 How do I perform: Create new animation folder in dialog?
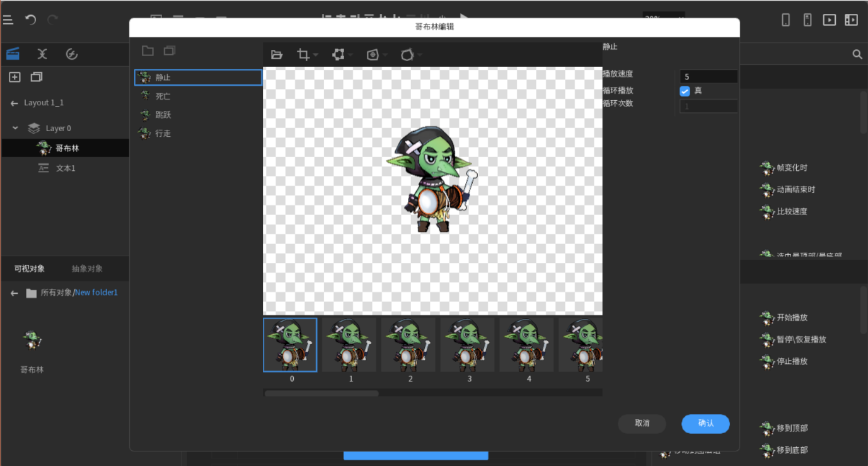(148, 50)
